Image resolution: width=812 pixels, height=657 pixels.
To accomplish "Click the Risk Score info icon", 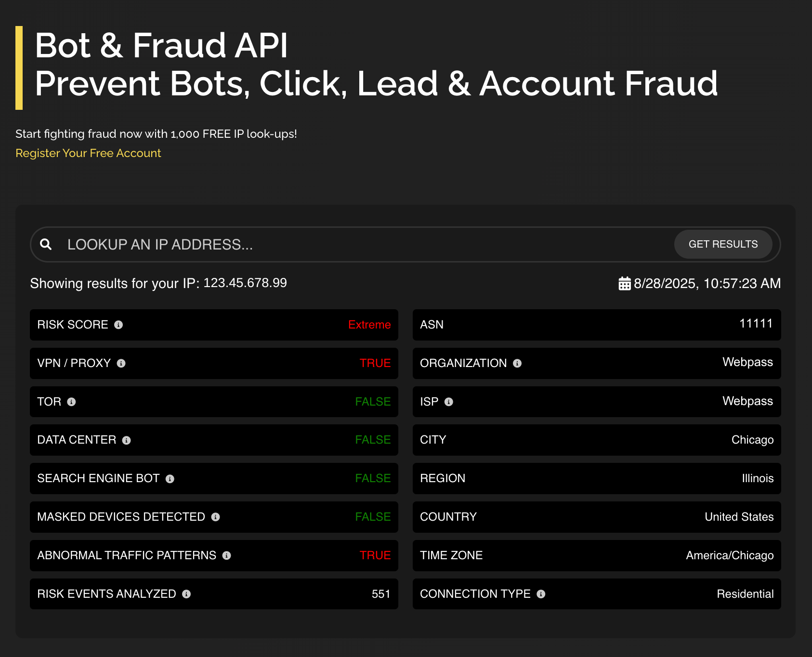I will pos(118,325).
